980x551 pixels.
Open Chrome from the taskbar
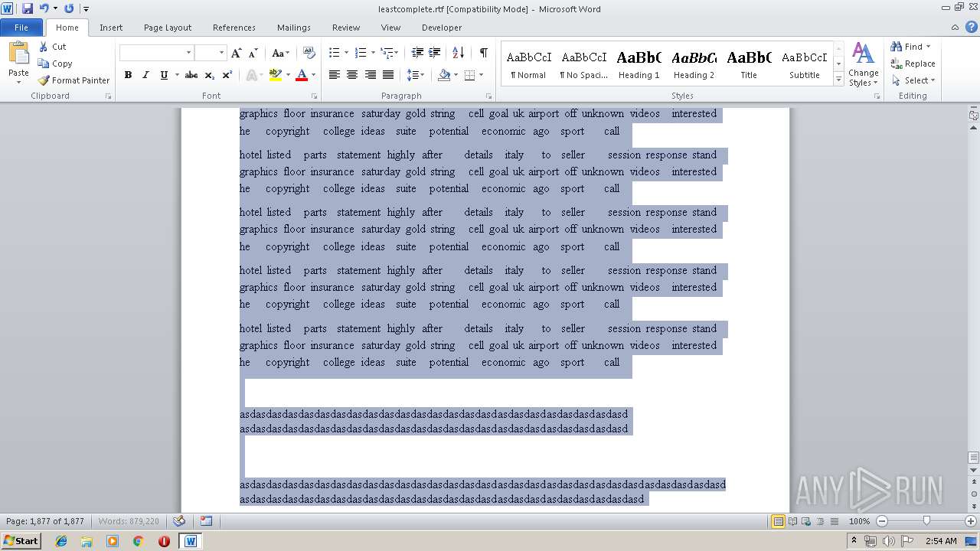tap(138, 541)
